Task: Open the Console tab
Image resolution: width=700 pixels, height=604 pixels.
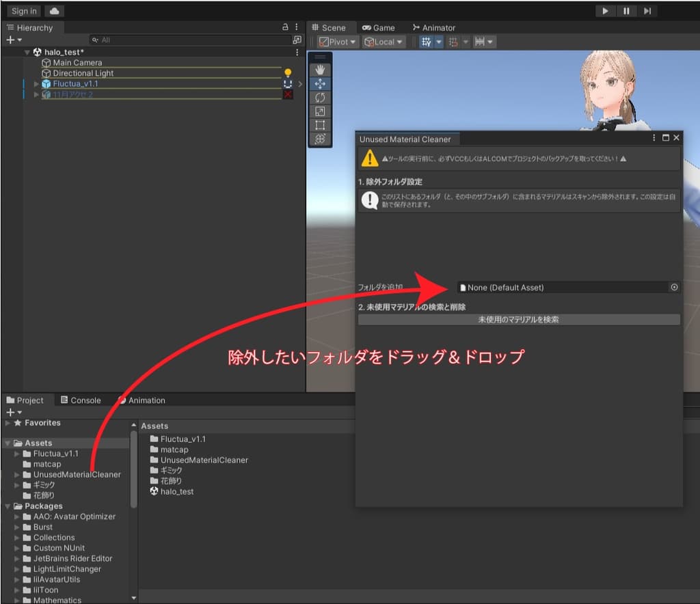Action: coord(81,400)
